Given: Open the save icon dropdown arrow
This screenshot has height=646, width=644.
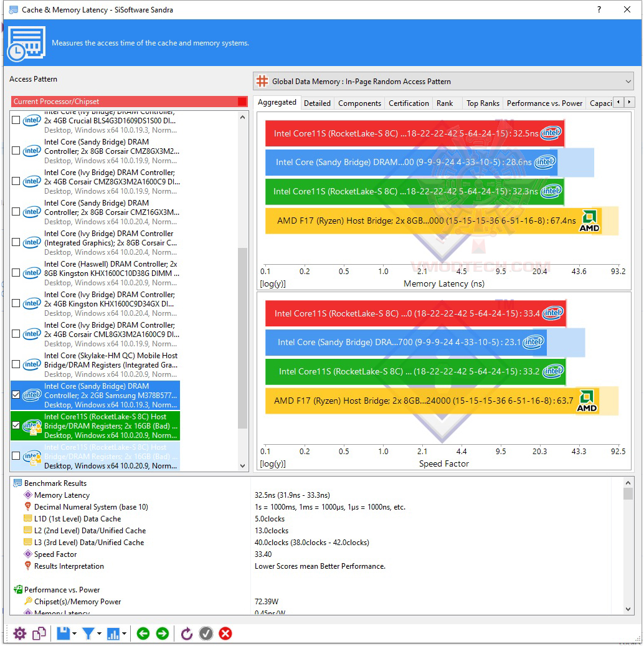Looking at the screenshot, I should click(x=75, y=633).
